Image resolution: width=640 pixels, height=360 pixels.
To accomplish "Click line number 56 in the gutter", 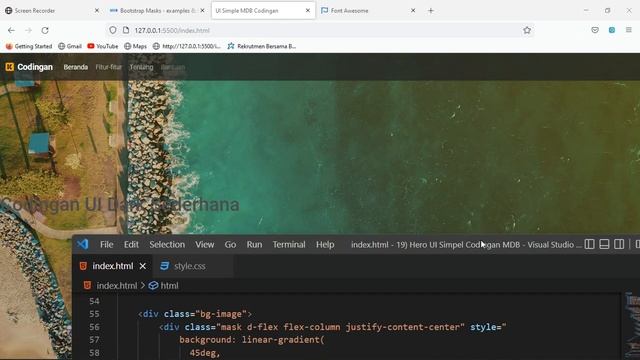I will pos(94,327).
